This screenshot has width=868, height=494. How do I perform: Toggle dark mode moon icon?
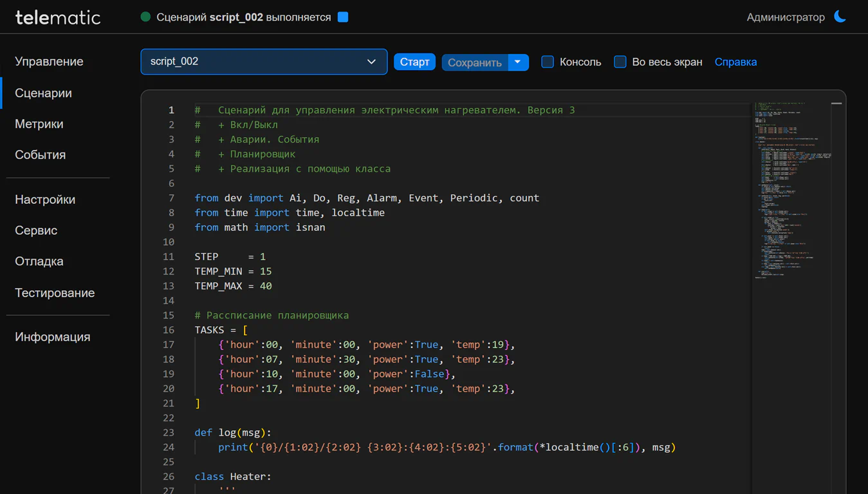(840, 17)
